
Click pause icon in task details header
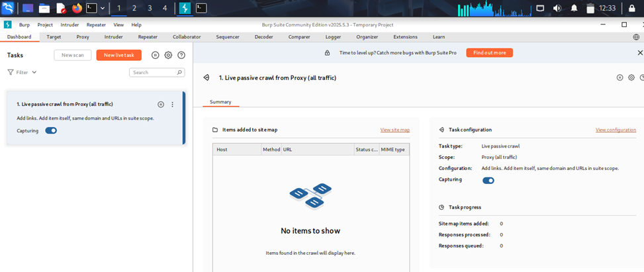click(x=620, y=77)
